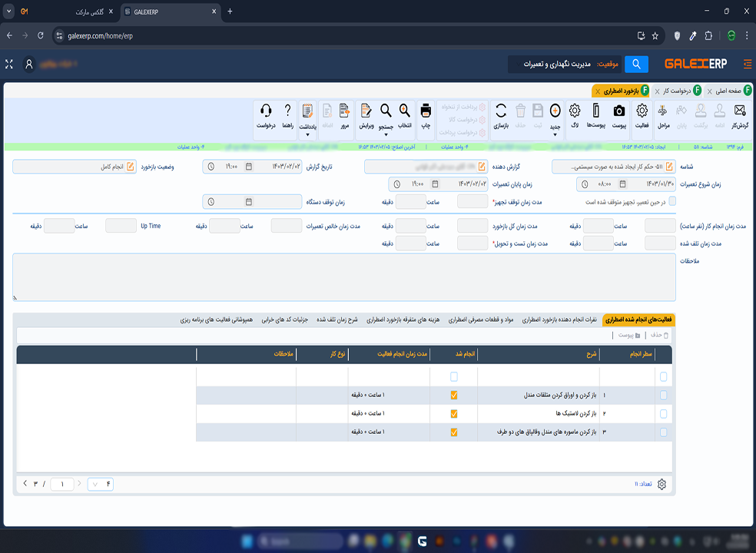Click the refresh (بازسازی) icon

coord(501,111)
